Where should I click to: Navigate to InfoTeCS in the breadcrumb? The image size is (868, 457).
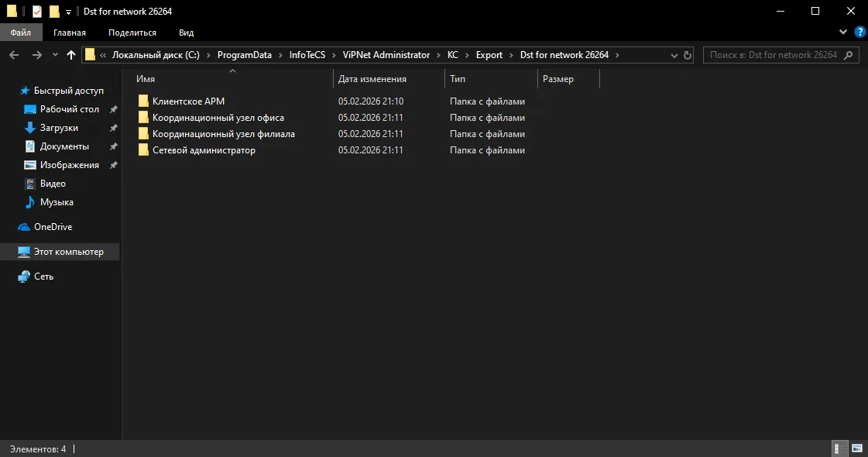point(307,55)
